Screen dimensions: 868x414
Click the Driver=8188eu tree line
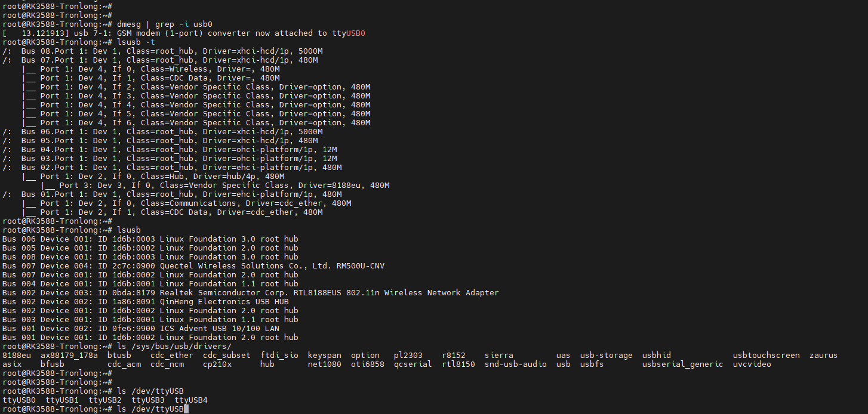[215, 186]
